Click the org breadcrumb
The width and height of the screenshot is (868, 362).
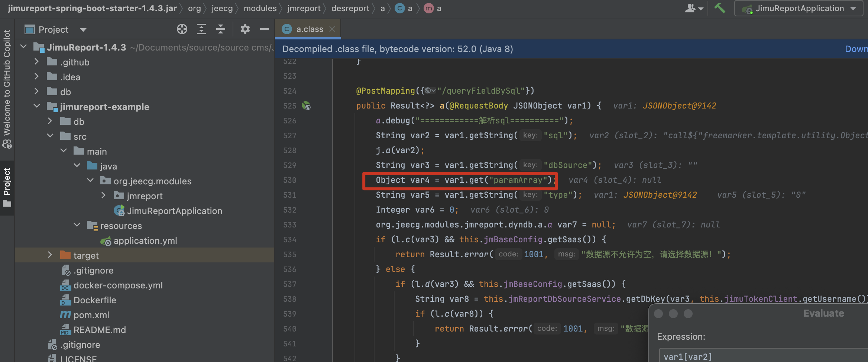point(194,8)
